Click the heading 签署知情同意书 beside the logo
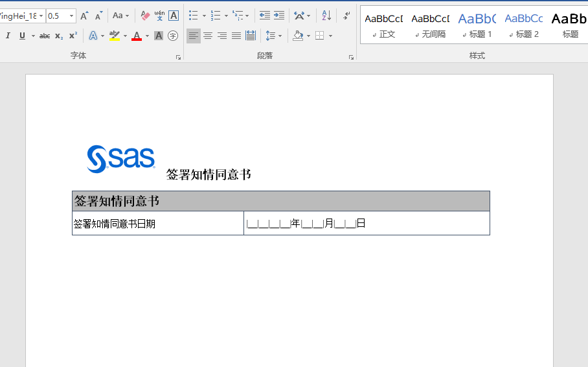 [x=209, y=174]
